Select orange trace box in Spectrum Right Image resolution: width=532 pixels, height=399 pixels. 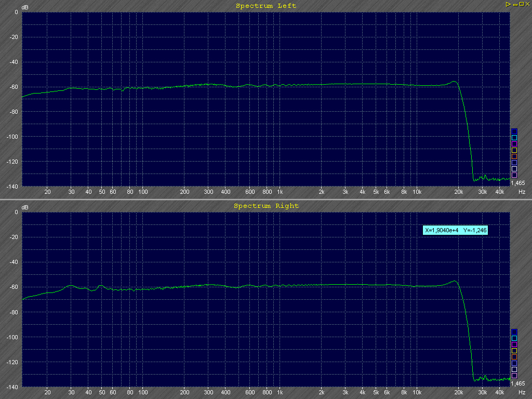514,357
